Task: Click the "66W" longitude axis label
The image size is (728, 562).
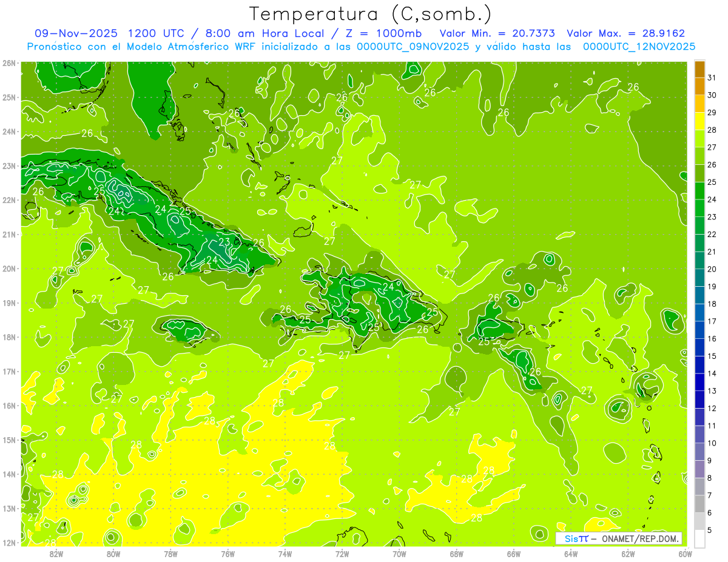Action: (514, 554)
